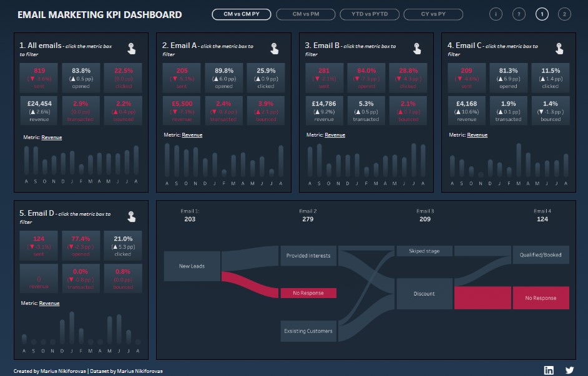Image resolution: width=588 pixels, height=376 pixels.
Task: Select the Qualified/Booked flow node
Action: (541, 255)
